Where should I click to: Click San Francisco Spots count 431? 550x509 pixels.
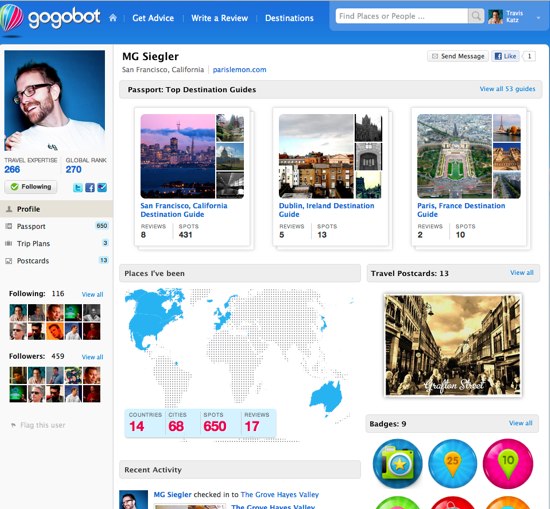[x=186, y=235]
